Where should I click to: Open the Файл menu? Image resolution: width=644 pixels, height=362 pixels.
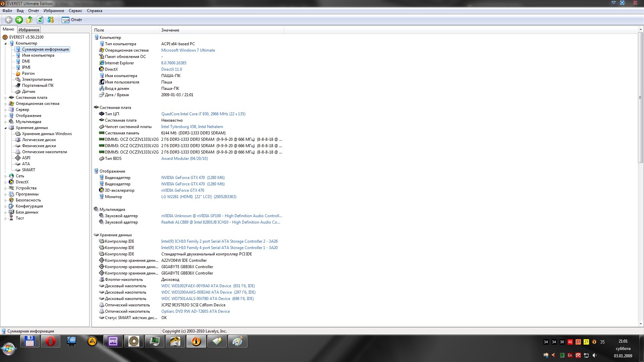tap(7, 11)
